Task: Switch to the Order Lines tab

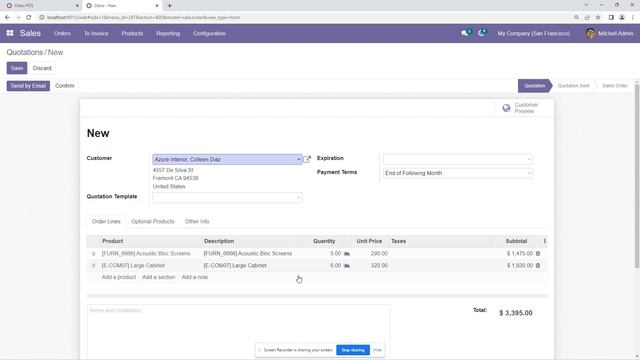Action: [x=106, y=221]
